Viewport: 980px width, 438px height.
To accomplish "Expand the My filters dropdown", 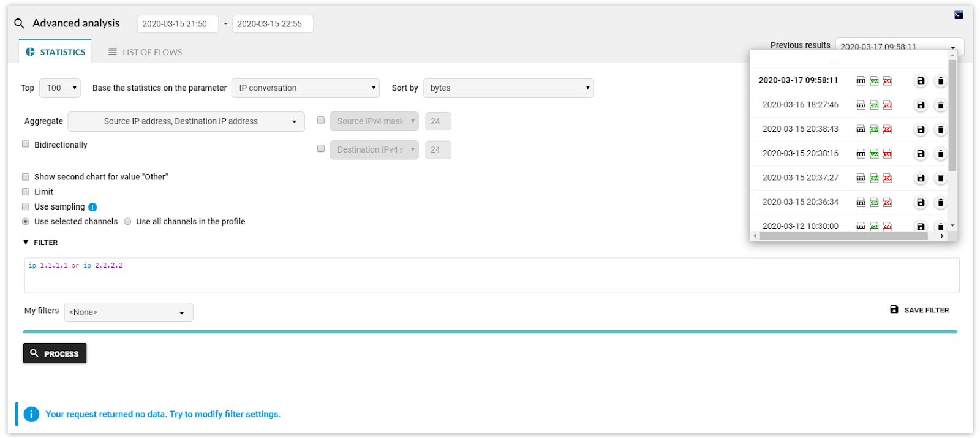I will click(x=128, y=312).
